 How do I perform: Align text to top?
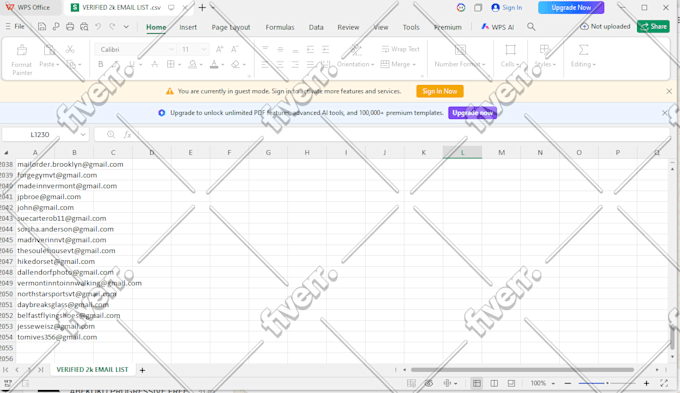click(x=265, y=49)
